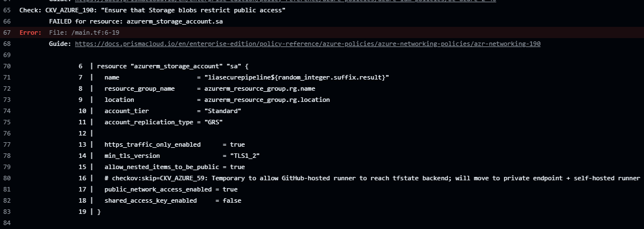
Task: Click log line number 77
Action: coord(7,144)
